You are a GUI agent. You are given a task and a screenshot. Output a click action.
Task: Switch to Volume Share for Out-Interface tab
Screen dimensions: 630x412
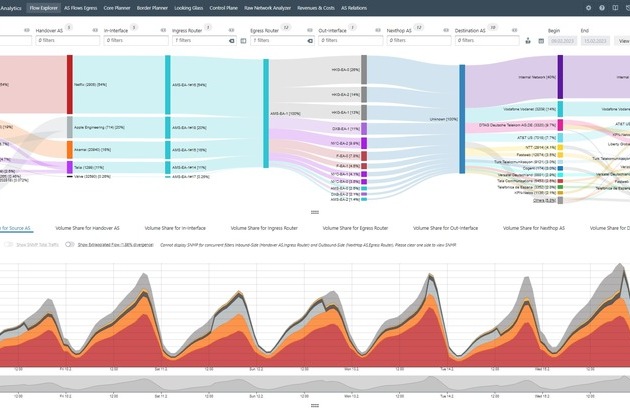[x=446, y=228]
